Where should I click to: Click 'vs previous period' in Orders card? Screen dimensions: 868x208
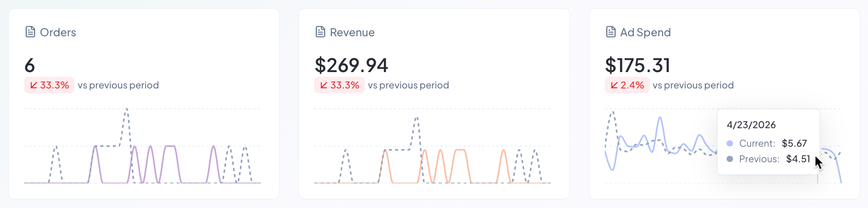(118, 85)
